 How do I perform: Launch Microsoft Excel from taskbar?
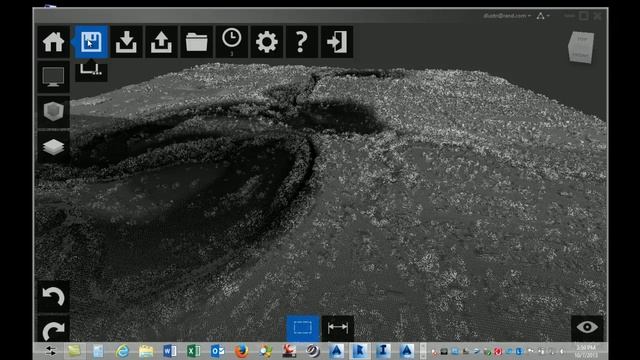(x=193, y=351)
